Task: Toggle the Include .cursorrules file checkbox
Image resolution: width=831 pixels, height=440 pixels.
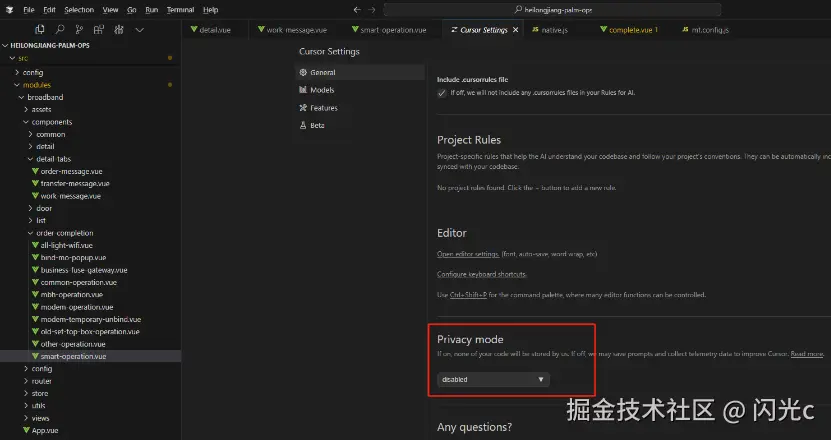Action: click(x=441, y=93)
